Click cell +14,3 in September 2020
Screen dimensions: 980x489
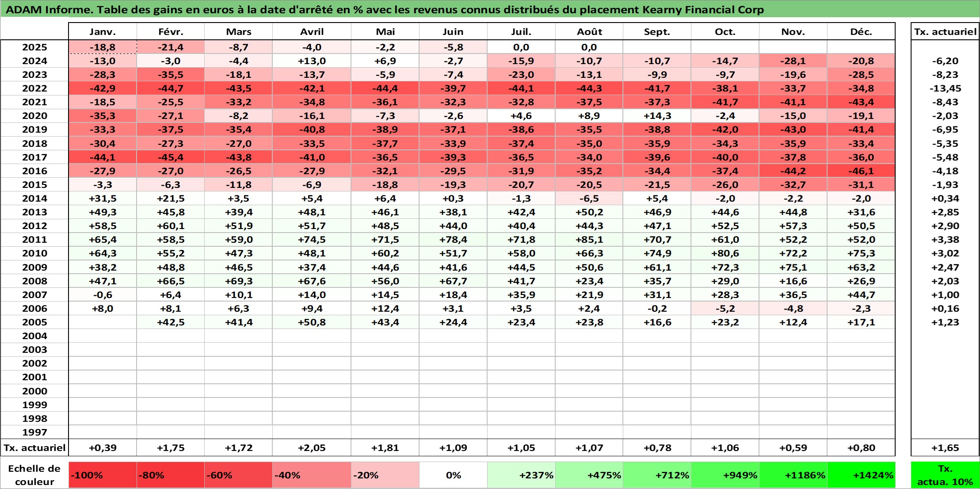[x=657, y=116]
